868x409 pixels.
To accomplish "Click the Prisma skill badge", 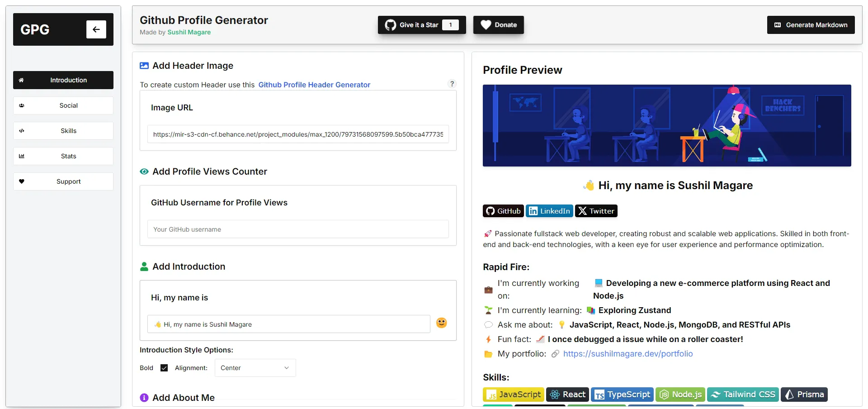I will tap(804, 395).
